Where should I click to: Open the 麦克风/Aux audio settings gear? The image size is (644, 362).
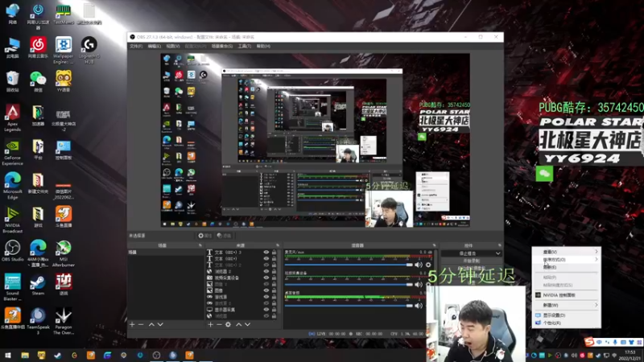[x=428, y=265]
